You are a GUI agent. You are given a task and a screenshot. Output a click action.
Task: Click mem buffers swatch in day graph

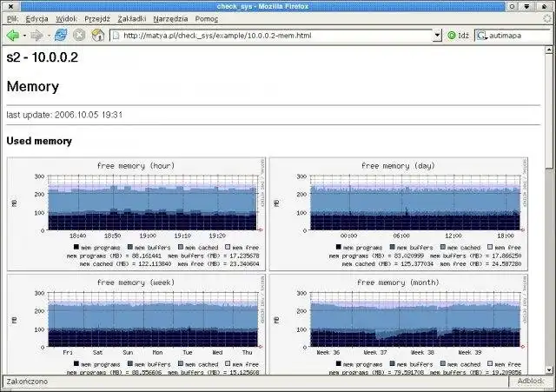(x=392, y=247)
